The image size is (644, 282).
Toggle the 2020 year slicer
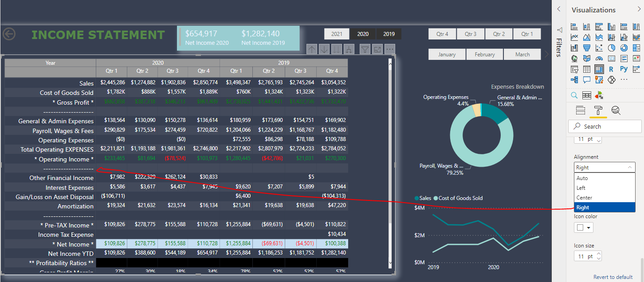tap(363, 34)
